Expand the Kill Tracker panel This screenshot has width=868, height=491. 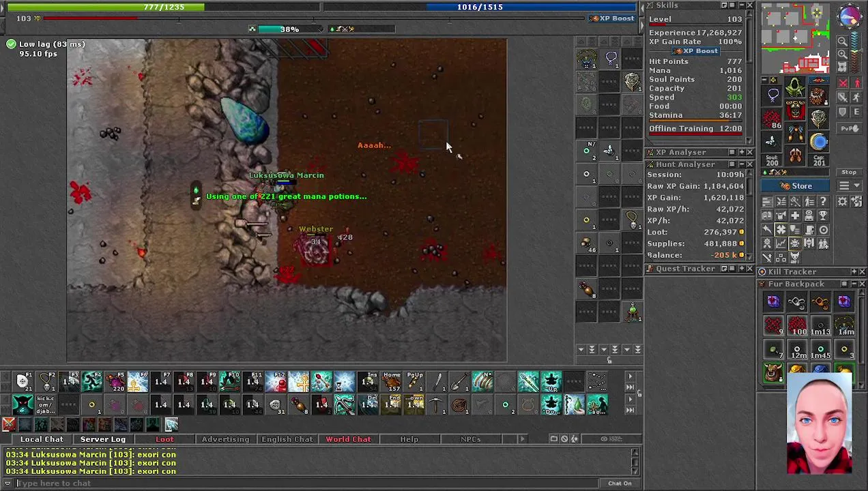853,271
